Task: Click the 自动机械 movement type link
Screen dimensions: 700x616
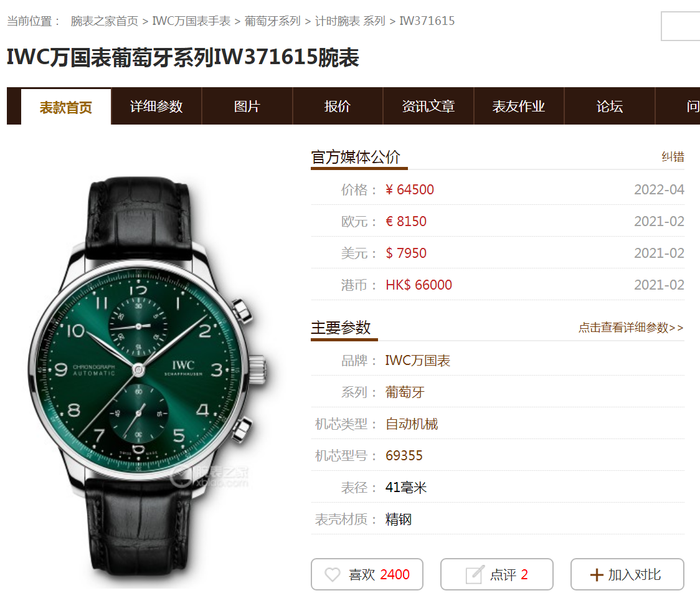Action: [x=412, y=424]
